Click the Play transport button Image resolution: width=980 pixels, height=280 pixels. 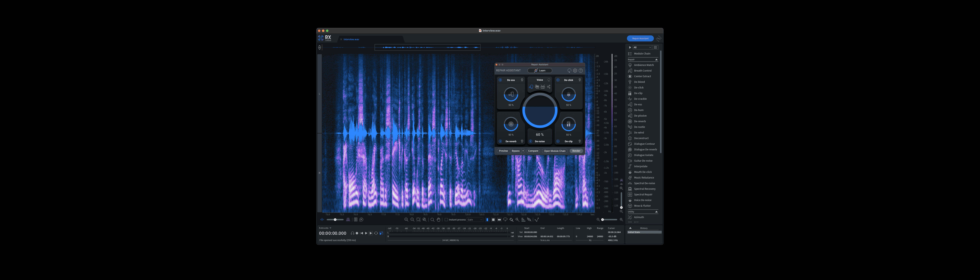pyautogui.click(x=366, y=233)
